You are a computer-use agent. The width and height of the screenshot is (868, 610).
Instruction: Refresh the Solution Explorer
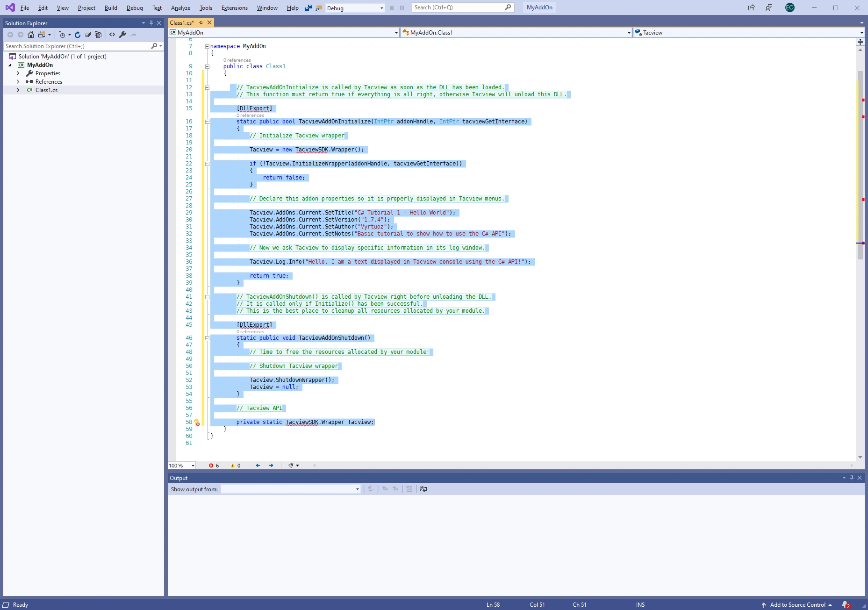(78, 35)
